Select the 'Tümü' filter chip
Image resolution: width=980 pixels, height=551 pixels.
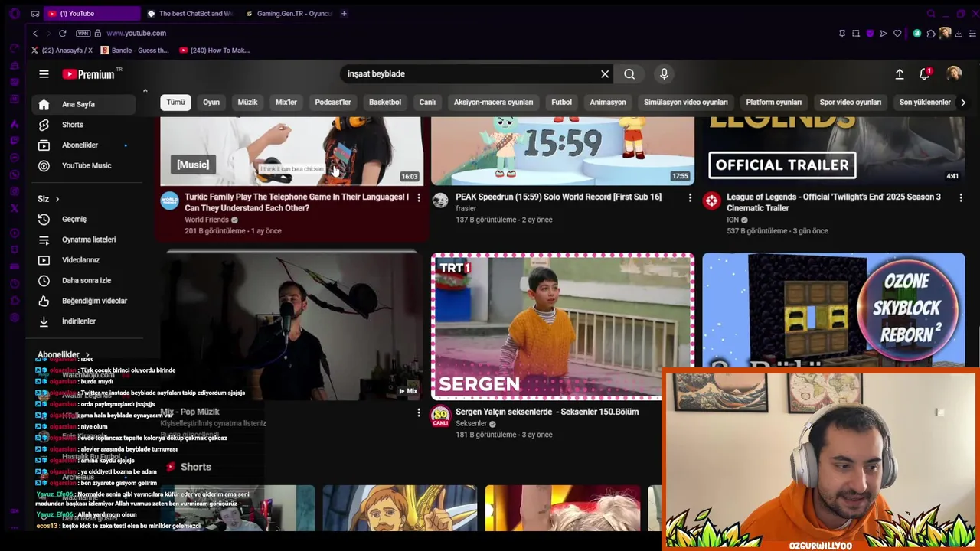point(175,103)
